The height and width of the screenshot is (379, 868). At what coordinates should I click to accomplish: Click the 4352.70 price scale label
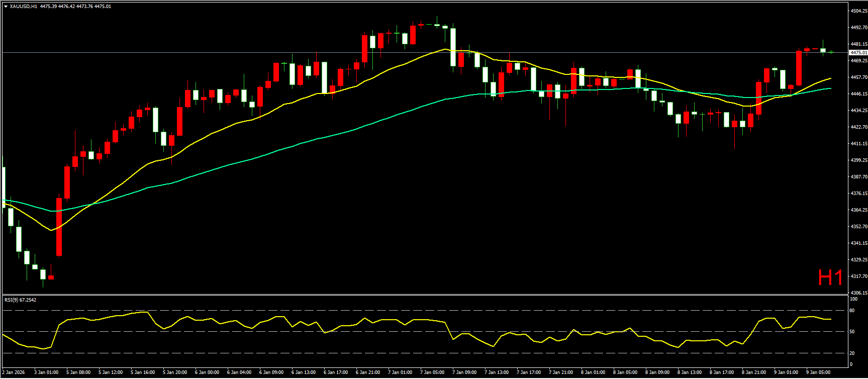858,227
